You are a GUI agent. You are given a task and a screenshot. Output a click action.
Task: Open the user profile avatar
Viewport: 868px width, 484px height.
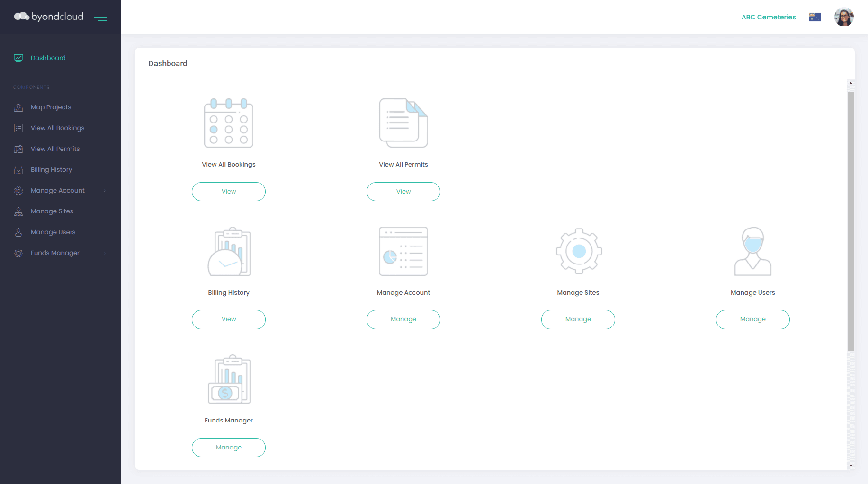click(x=843, y=17)
